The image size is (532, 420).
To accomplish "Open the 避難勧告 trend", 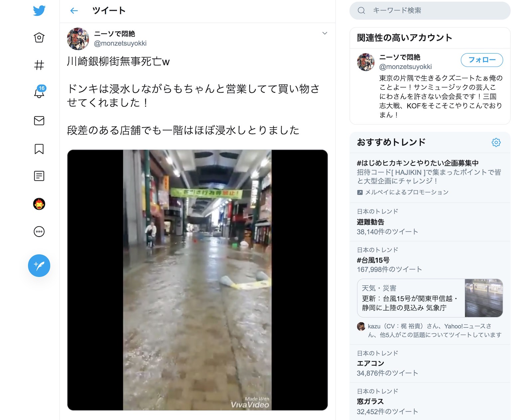I will (430, 222).
